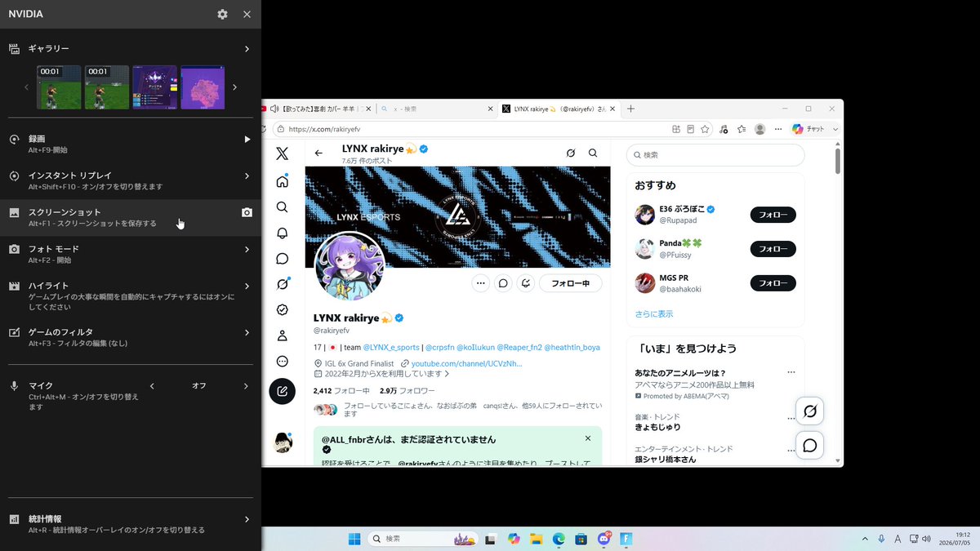This screenshot has width=980, height=551.
Task: Expand ハイライト settings
Action: [247, 286]
